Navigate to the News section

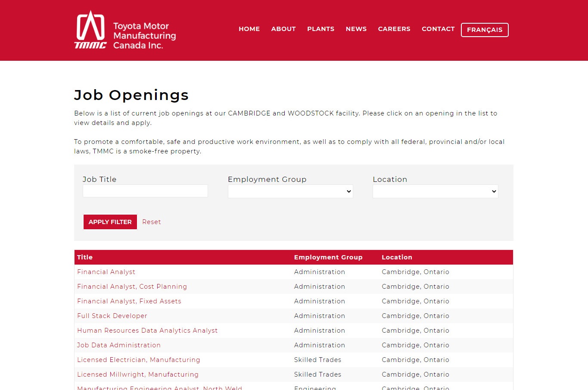tap(356, 29)
